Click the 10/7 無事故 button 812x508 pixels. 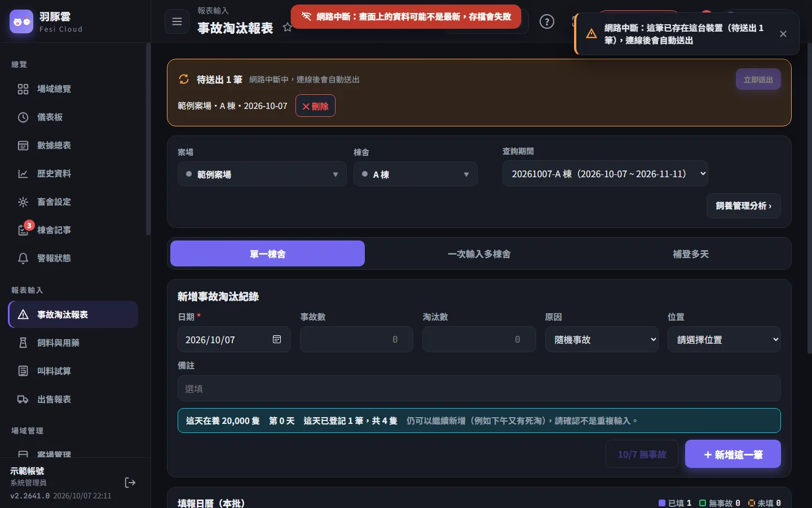pyautogui.click(x=642, y=454)
